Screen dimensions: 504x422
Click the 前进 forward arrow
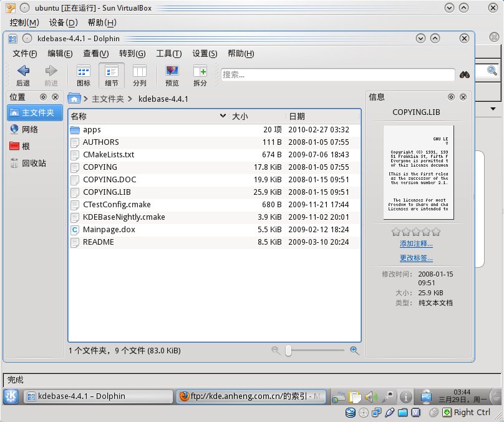tap(51, 75)
